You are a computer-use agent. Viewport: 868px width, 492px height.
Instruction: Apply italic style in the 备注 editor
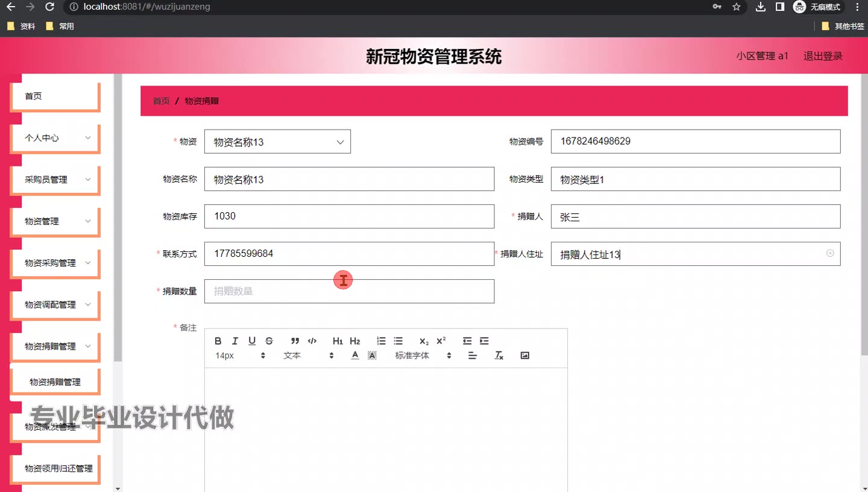pyautogui.click(x=235, y=341)
